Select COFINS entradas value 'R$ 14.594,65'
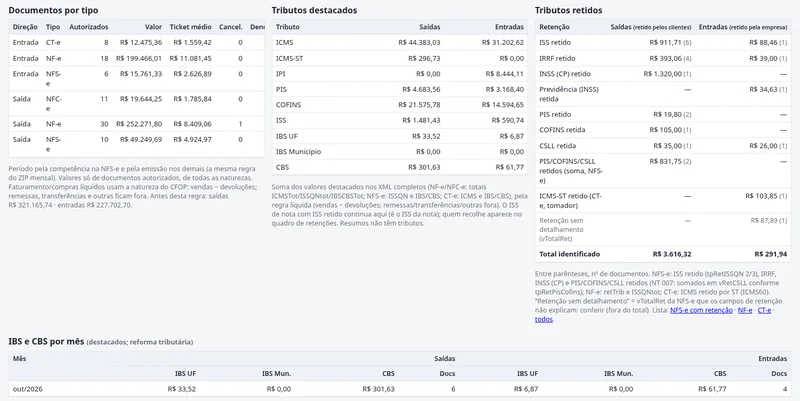Viewport: 800px width, 401px height. [x=503, y=105]
